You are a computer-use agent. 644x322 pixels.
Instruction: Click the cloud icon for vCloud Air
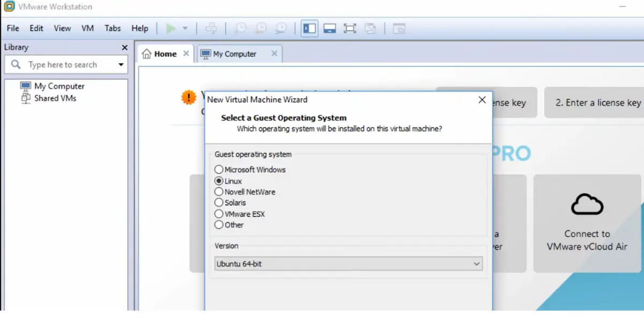(587, 204)
